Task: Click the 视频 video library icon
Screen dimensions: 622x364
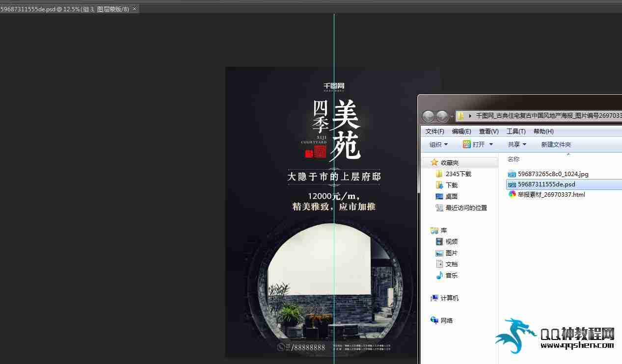Action: (x=439, y=241)
